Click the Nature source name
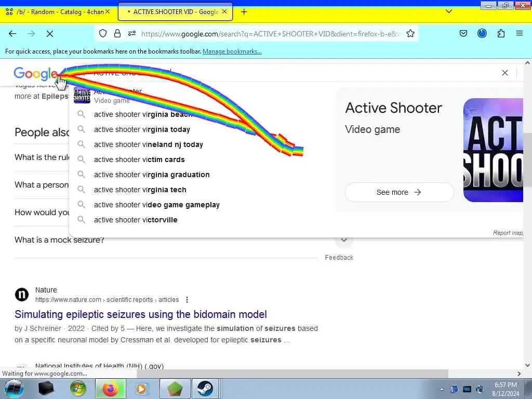 click(46, 290)
